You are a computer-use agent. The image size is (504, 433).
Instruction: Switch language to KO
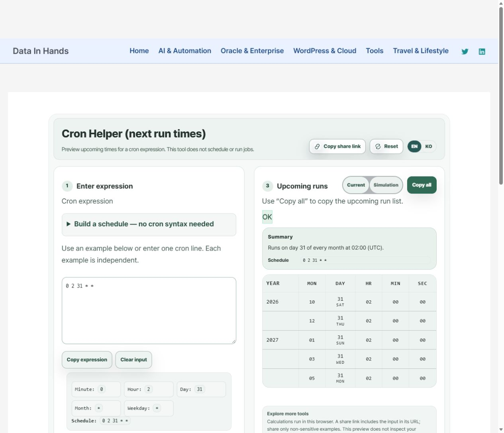[x=429, y=146]
